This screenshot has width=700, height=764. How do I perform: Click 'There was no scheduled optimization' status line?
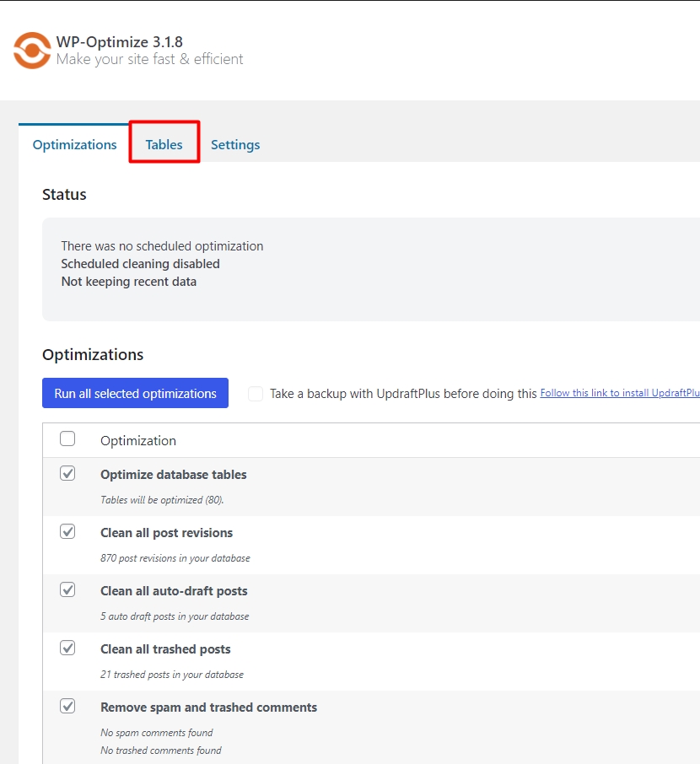click(162, 246)
